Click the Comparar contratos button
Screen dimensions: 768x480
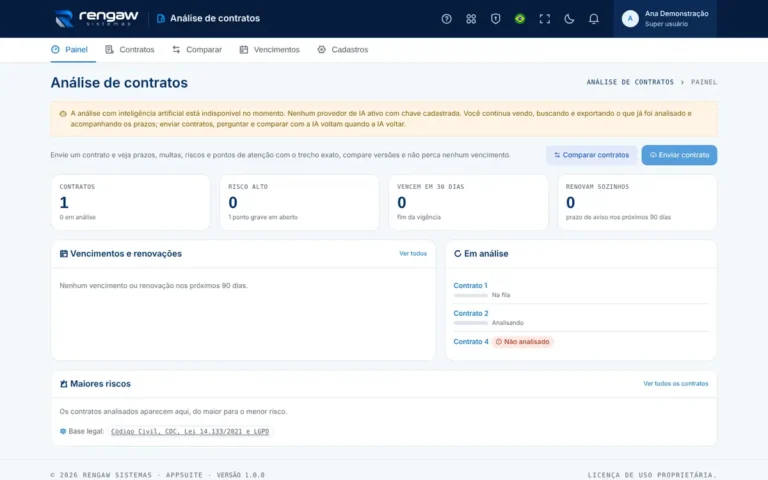[x=592, y=155]
